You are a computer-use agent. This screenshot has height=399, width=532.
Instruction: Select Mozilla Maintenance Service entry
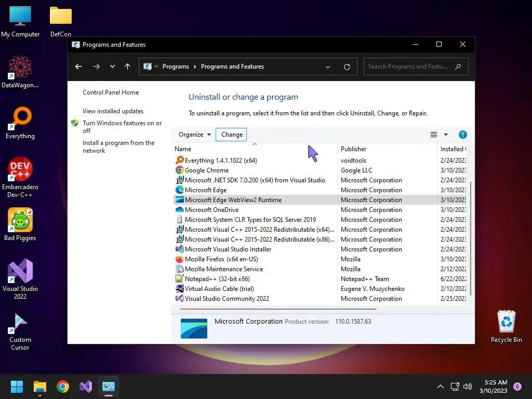pos(320,269)
